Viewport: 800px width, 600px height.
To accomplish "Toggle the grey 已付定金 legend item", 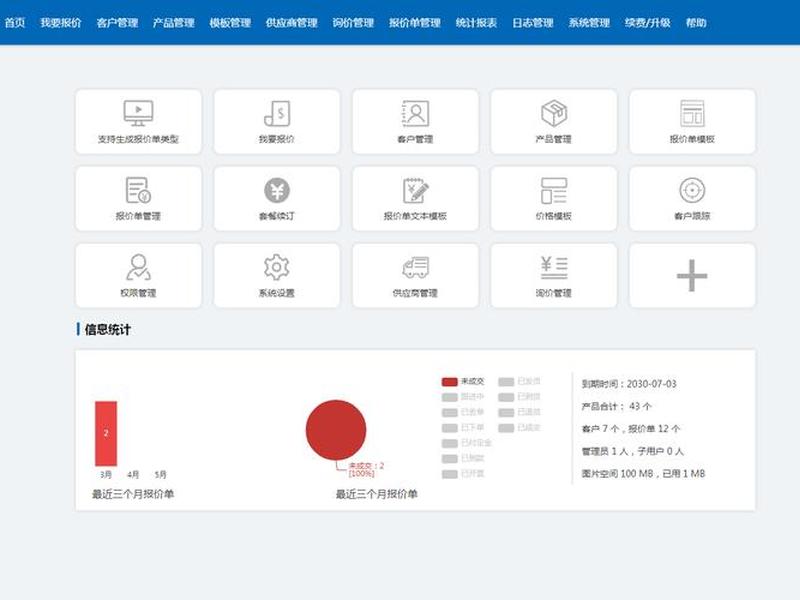I will (x=466, y=443).
